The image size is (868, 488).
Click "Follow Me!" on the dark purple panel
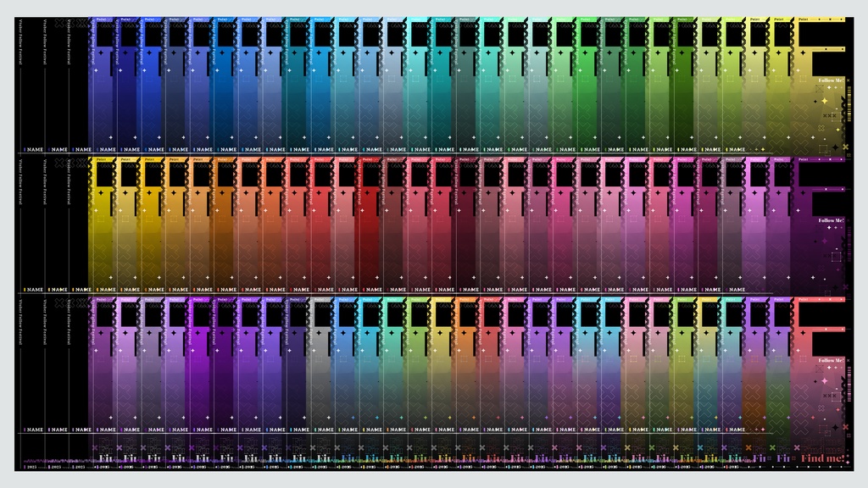pyautogui.click(x=831, y=220)
